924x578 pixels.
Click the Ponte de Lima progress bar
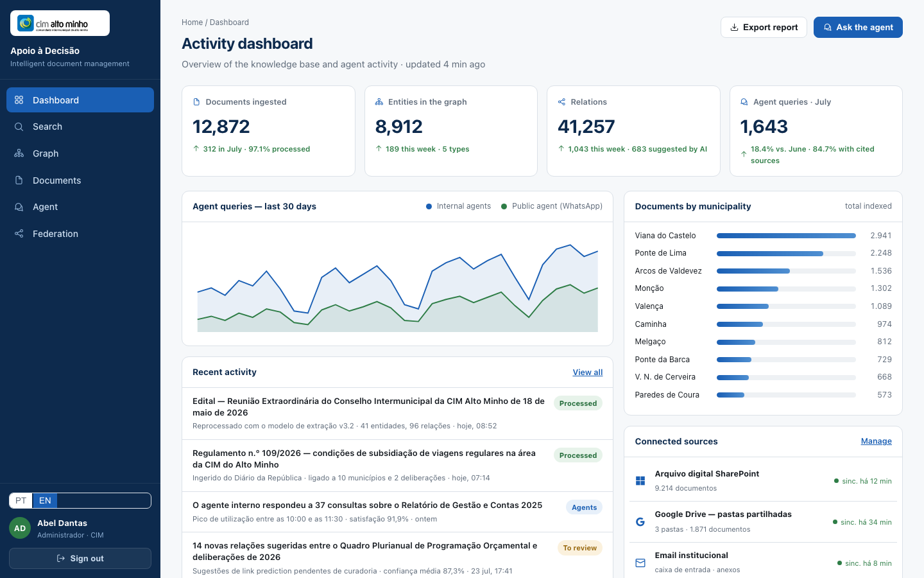pyautogui.click(x=786, y=254)
